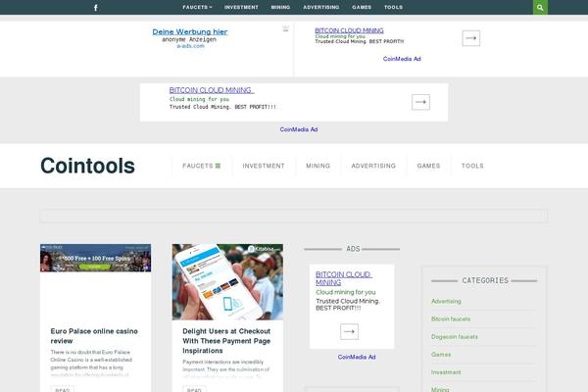Click 'anonyme Anzeigen' ad text
The height and width of the screenshot is (392, 588).
[x=189, y=39]
